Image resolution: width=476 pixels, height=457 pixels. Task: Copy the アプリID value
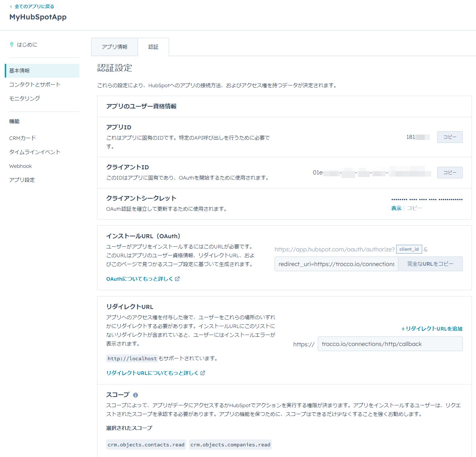(450, 137)
